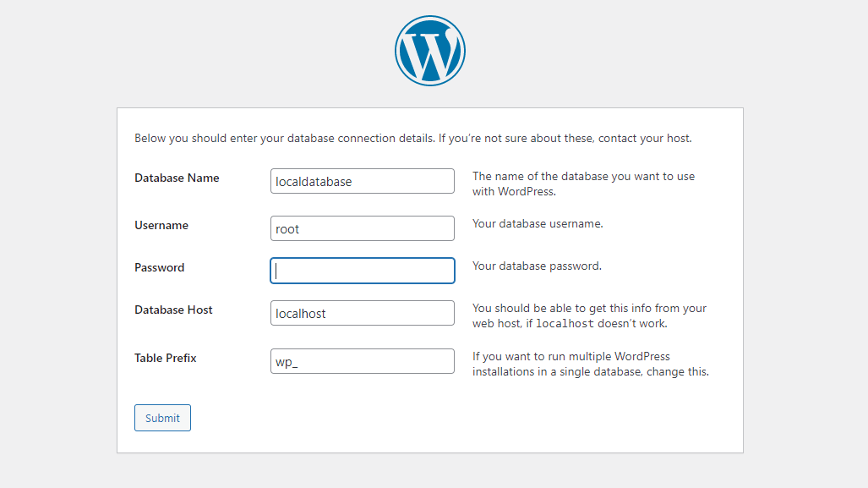Click the 'multiple WordPress installations' description text
868x488 pixels.
tap(591, 364)
